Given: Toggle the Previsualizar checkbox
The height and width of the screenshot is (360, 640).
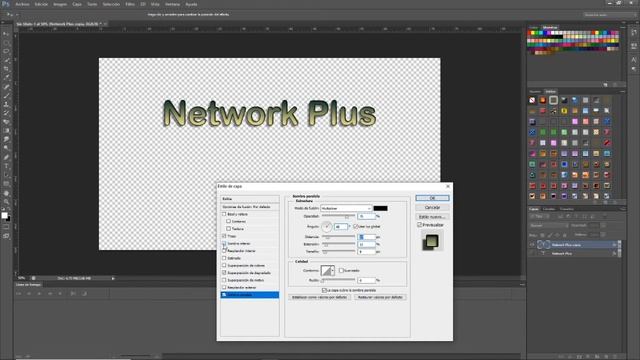Looking at the screenshot, I should [x=419, y=225].
